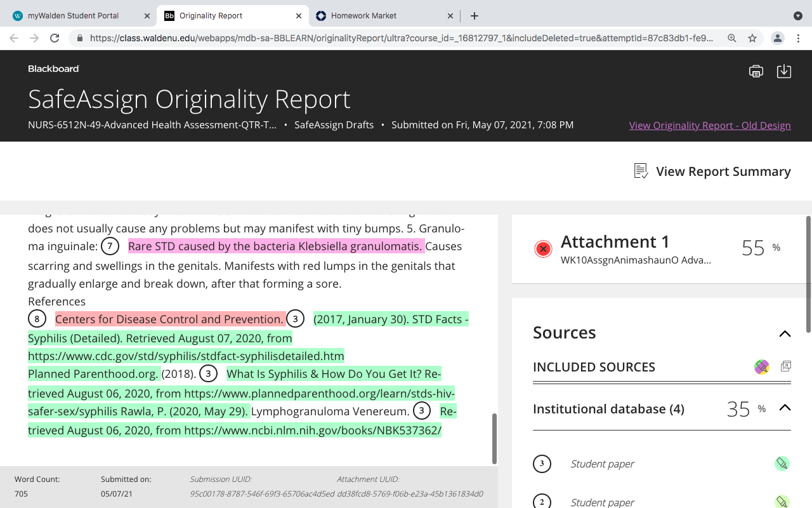Viewport: 812px width, 508px height.
Task: View site security info via lock icon
Action: click(79, 38)
